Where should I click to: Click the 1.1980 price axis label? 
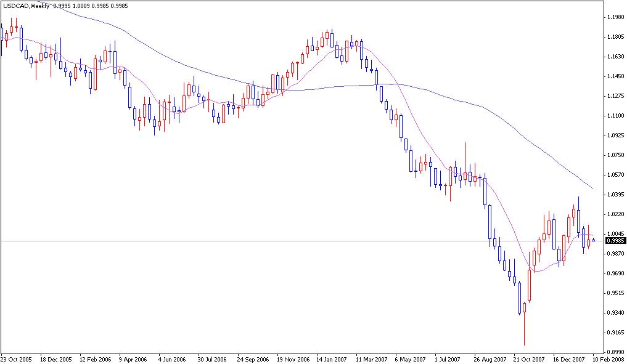[616, 17]
